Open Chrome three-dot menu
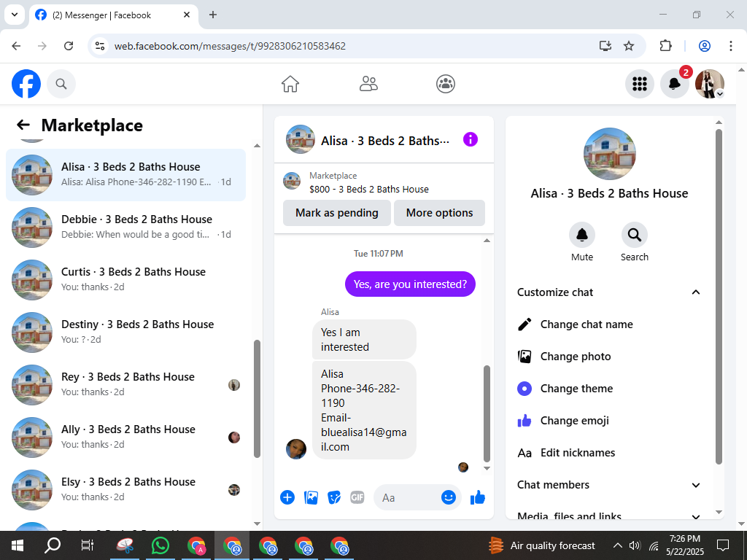The image size is (747, 560). tap(731, 46)
